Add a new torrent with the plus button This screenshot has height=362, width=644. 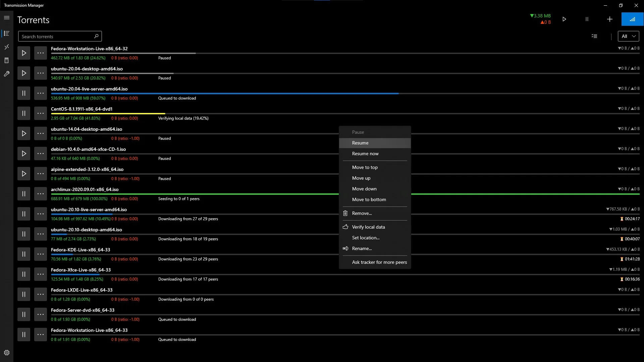coord(609,19)
